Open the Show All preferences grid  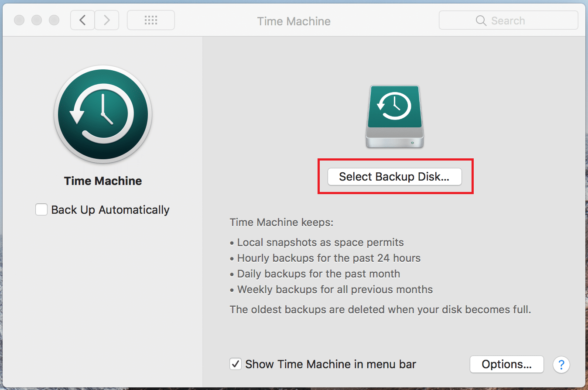point(150,20)
